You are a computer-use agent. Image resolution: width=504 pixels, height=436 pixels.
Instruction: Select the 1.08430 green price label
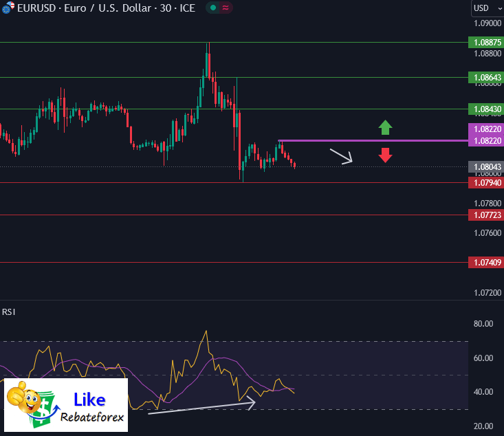486,109
